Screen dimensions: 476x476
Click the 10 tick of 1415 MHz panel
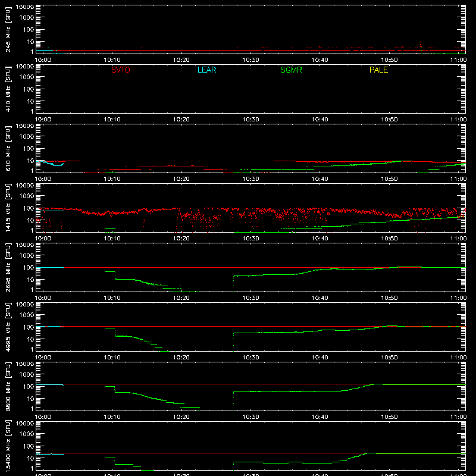click(30, 220)
